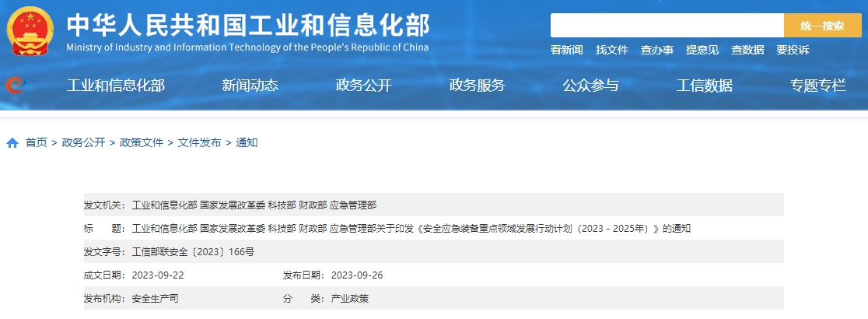Click publishing body 安全生产司

[155, 299]
